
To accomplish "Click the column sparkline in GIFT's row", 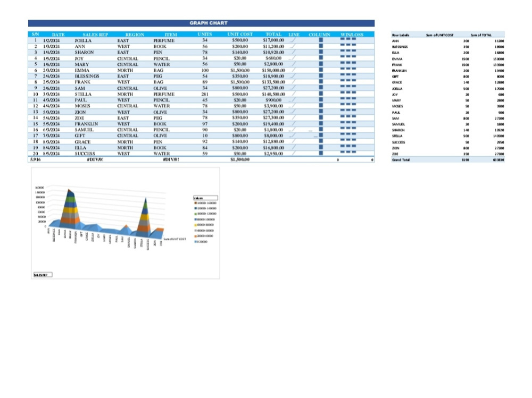I will coord(319,136).
